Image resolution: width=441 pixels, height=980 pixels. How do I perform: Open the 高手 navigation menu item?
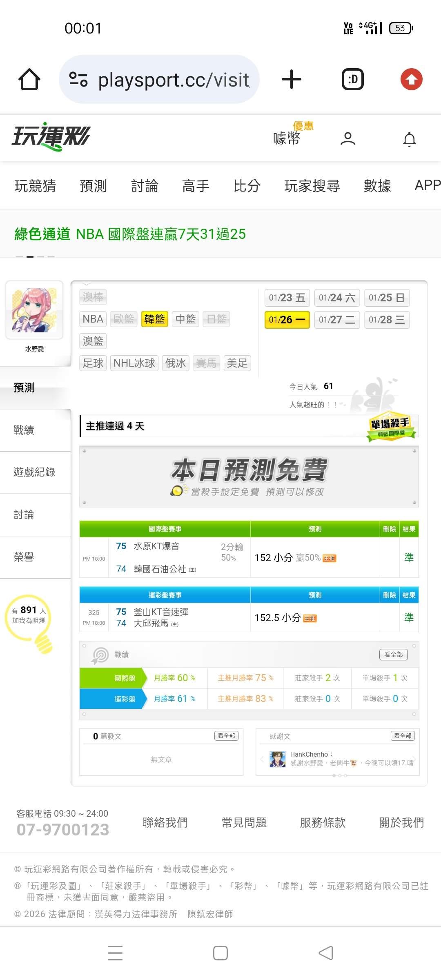click(x=196, y=186)
